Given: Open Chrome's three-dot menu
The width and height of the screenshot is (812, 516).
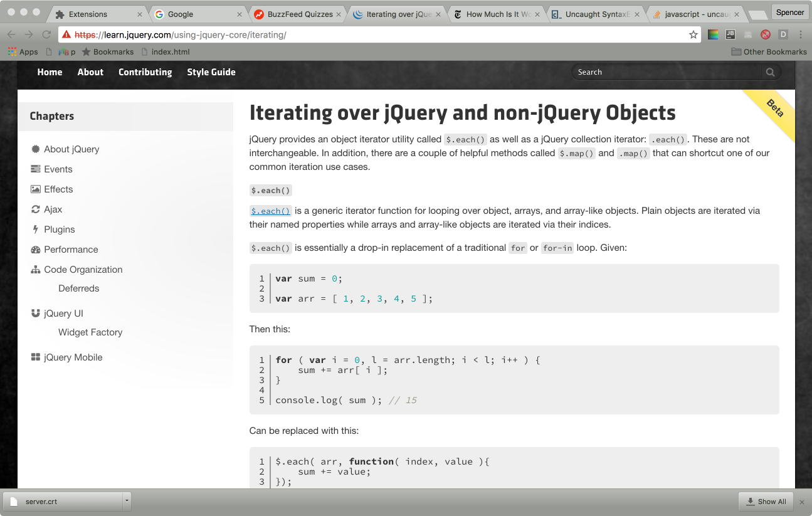Looking at the screenshot, I should (800, 34).
